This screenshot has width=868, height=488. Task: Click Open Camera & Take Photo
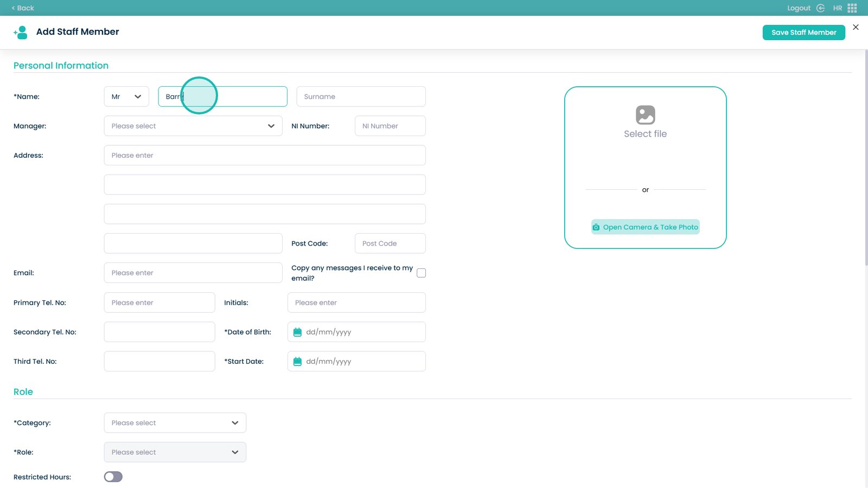(650, 227)
